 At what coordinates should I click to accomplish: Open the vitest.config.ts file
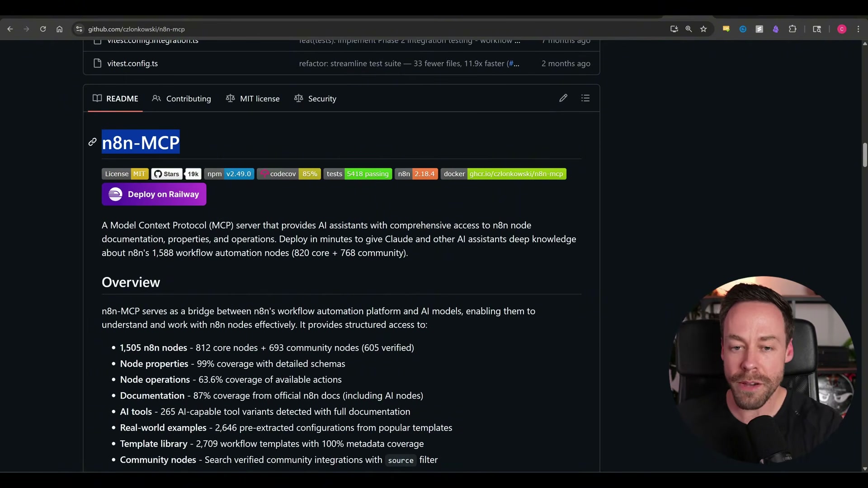132,63
